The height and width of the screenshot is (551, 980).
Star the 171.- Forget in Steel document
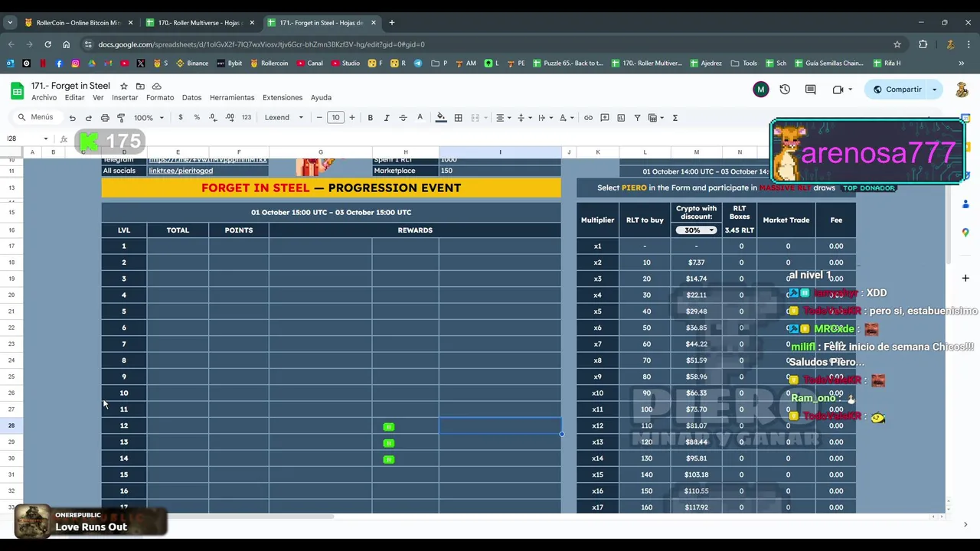(x=125, y=86)
